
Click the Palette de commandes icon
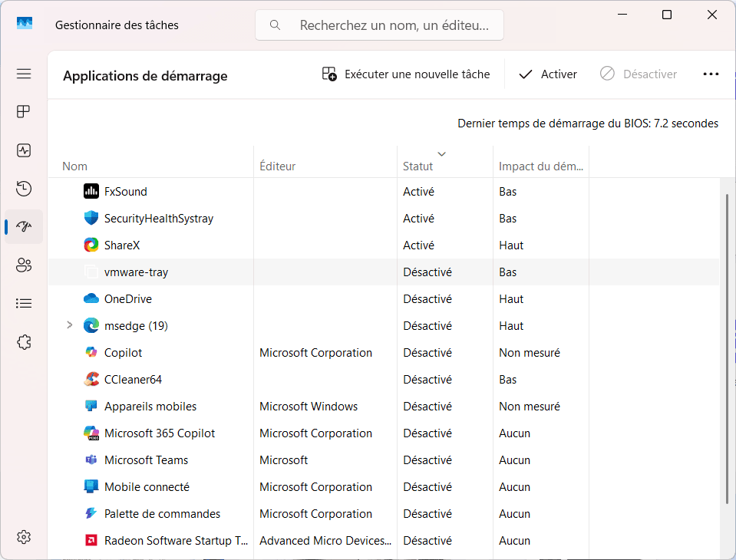91,513
